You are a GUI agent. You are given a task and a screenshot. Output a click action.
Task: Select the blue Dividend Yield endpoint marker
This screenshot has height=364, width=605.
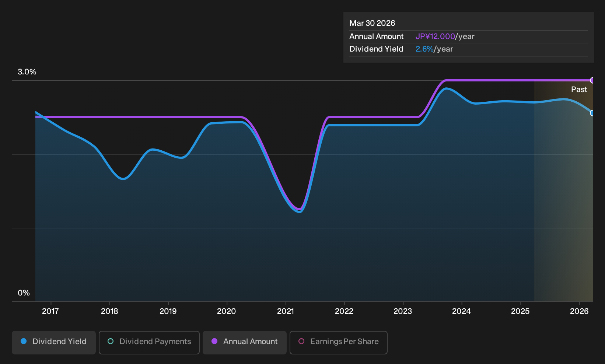coord(592,113)
